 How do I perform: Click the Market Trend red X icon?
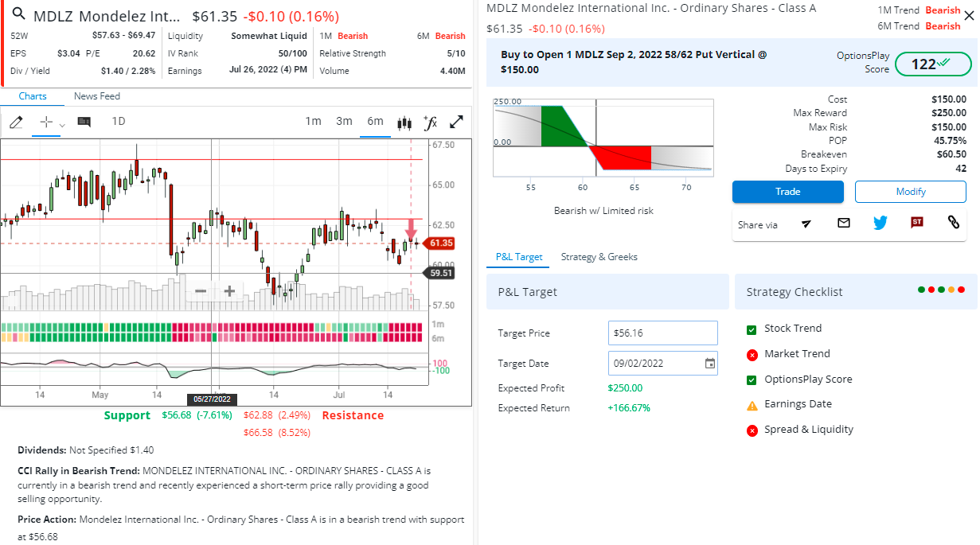click(x=752, y=355)
